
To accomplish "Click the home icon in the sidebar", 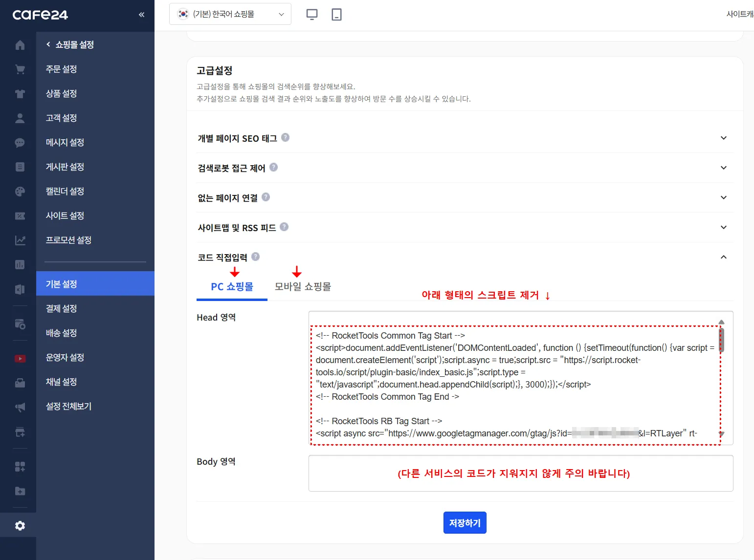I will [20, 45].
